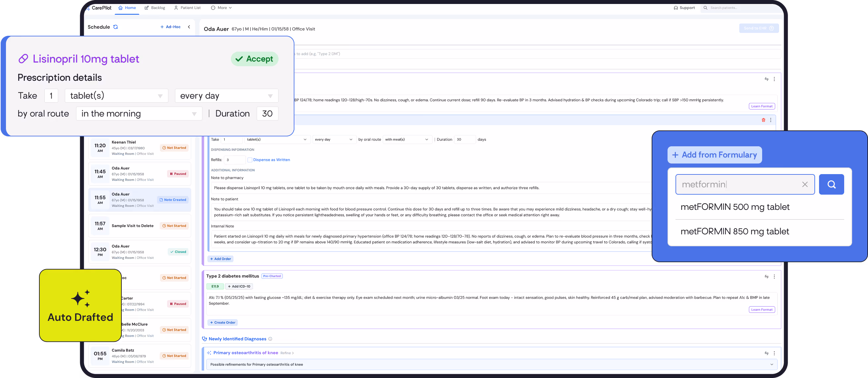Click Add from Formulary button
The height and width of the screenshot is (378, 868).
pyautogui.click(x=715, y=155)
